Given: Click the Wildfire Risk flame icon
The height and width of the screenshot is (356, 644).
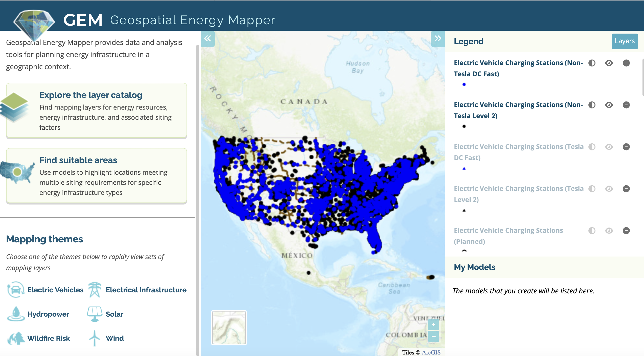Looking at the screenshot, I should pos(16,338).
